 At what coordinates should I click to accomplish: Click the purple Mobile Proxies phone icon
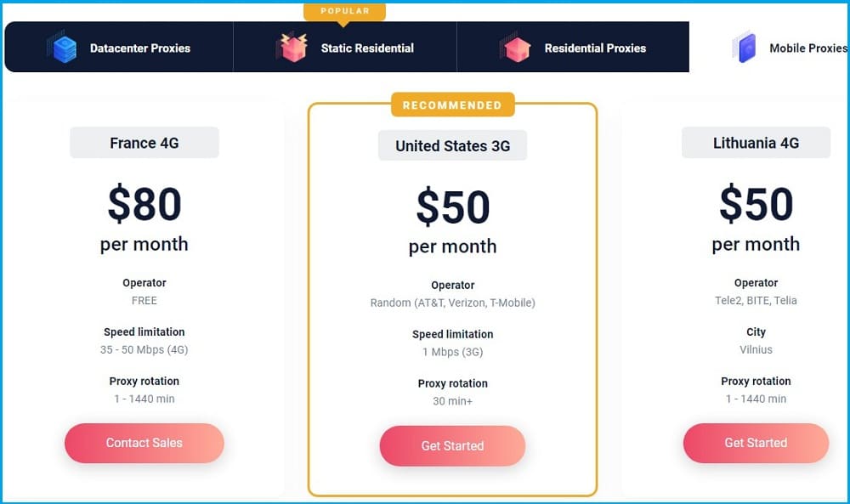point(744,47)
